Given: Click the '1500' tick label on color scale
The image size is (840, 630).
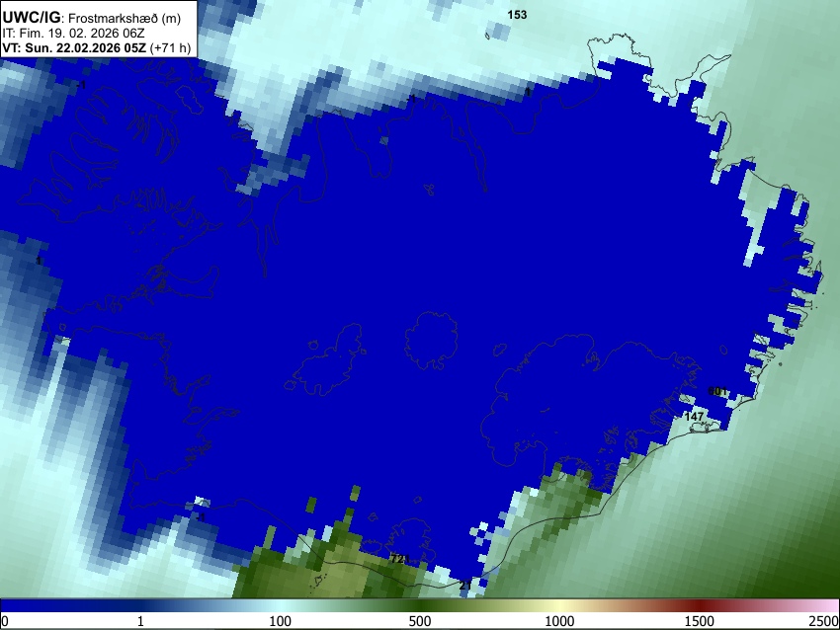Looking at the screenshot, I should point(700,621).
